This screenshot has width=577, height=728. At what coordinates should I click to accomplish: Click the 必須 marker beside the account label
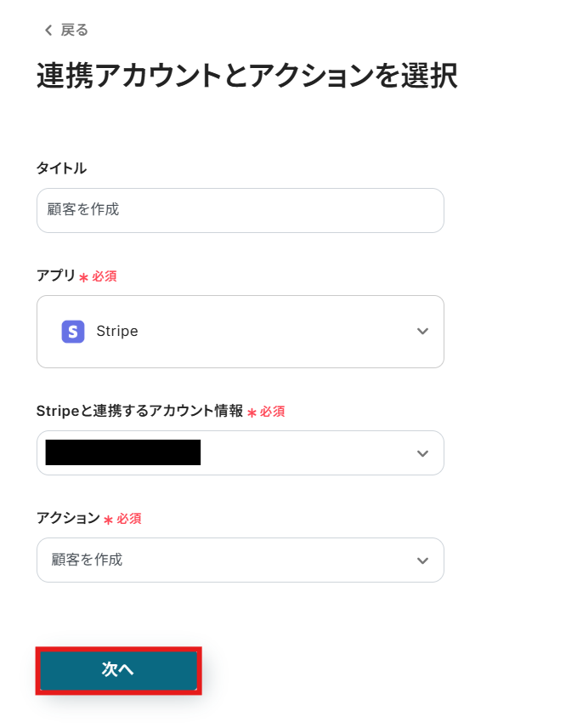point(272,412)
